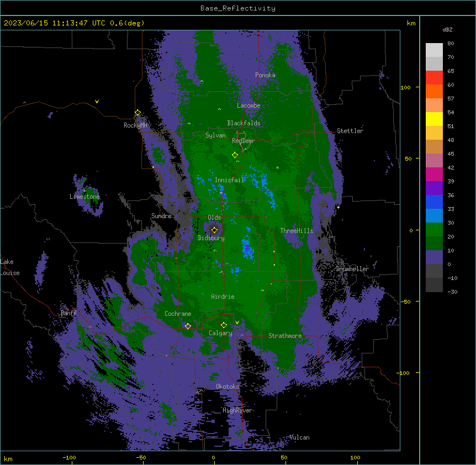The image size is (476, 465).
Task: Click the yellow diamond marker above Calgary label
Action: tap(224, 325)
